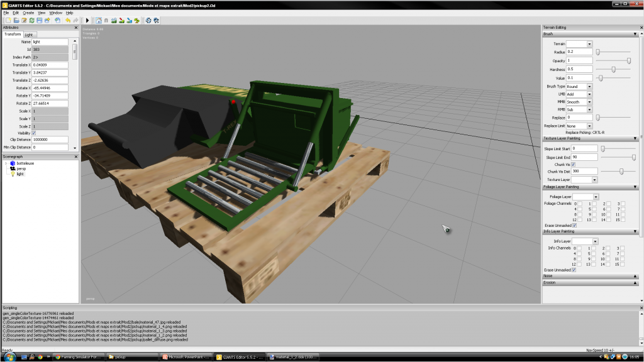Open the View menu
This screenshot has width=644, height=362.
pyautogui.click(x=42, y=13)
